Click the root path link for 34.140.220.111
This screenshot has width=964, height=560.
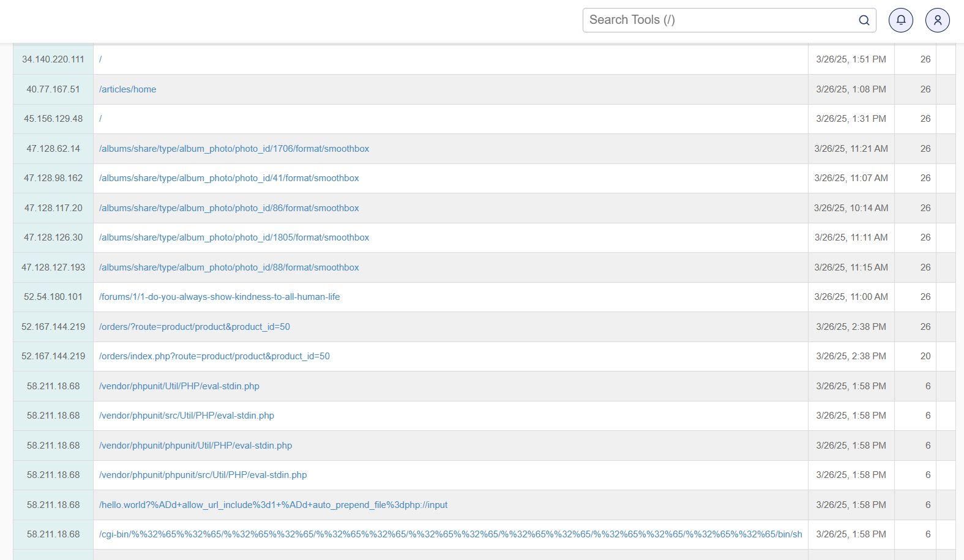tap(100, 59)
